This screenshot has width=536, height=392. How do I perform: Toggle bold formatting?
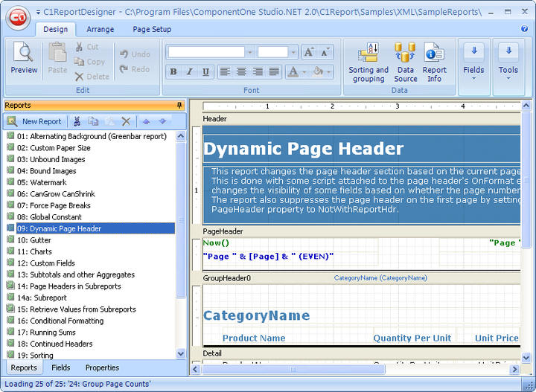click(173, 72)
